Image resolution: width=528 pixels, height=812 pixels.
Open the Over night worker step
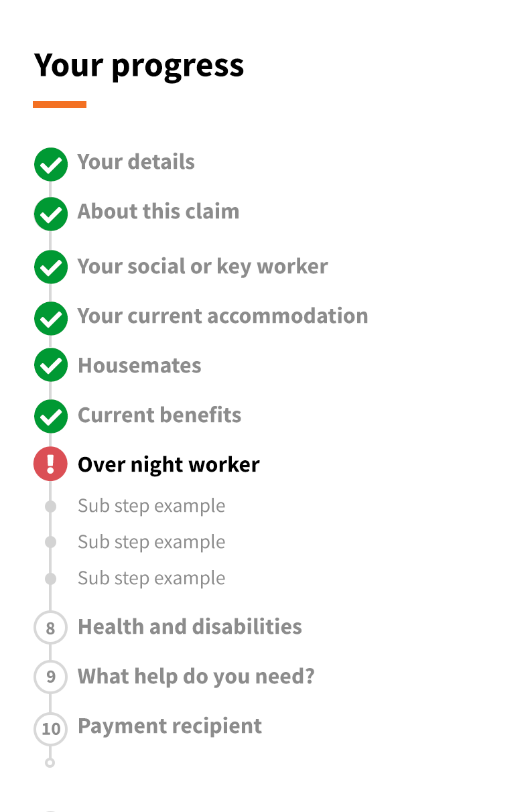click(168, 465)
